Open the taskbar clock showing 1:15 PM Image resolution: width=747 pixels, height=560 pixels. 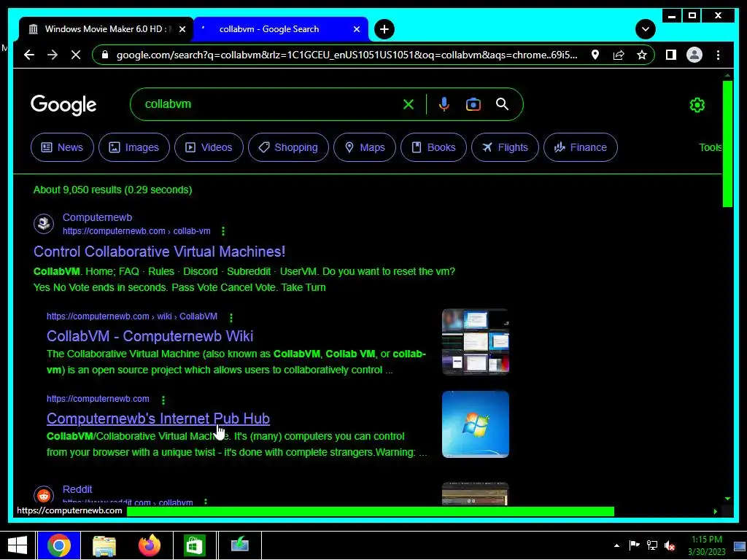[706, 545]
